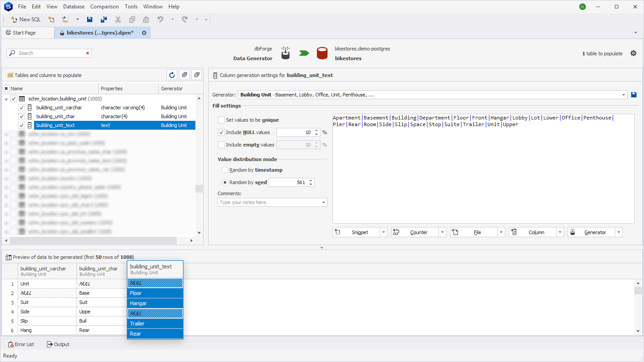Screen dimensions: 644x362
Task: Collapse the schm_location.building_unit tree node
Action: tap(6, 99)
